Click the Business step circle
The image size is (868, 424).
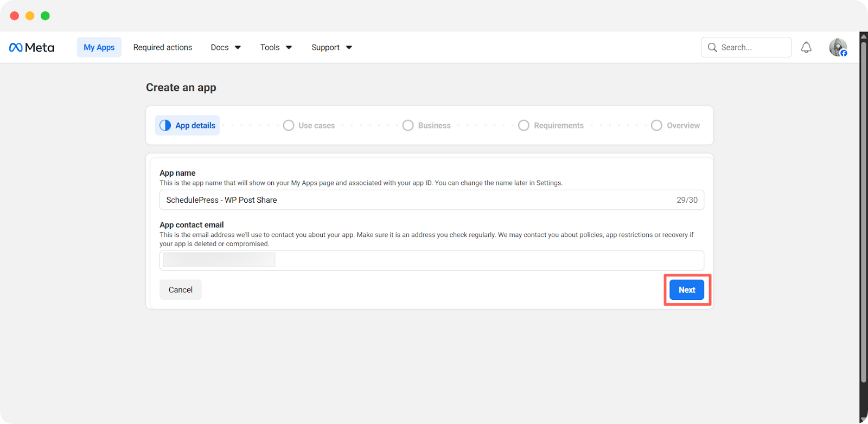click(408, 125)
